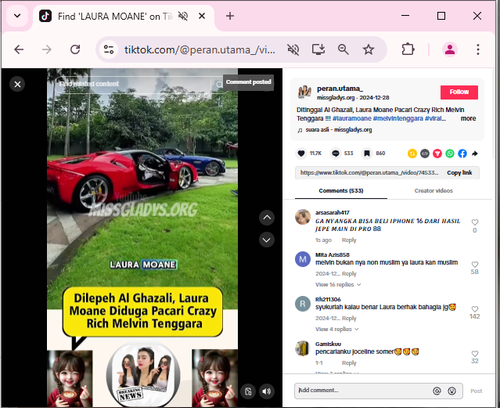Unmute tab via tab speaker icon

[x=183, y=16]
